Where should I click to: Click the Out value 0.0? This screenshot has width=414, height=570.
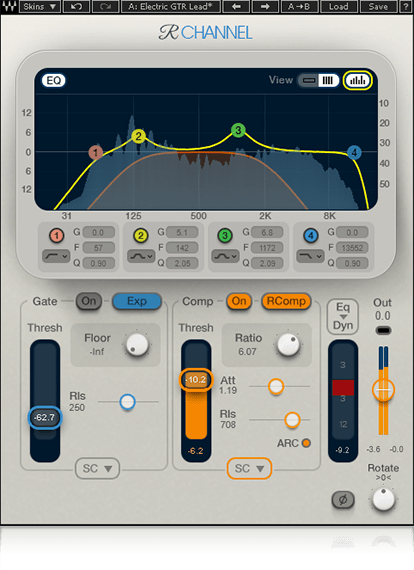click(383, 316)
